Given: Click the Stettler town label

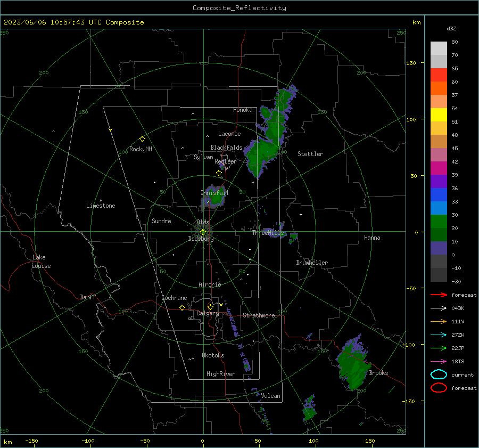Looking at the screenshot, I should (x=310, y=154).
